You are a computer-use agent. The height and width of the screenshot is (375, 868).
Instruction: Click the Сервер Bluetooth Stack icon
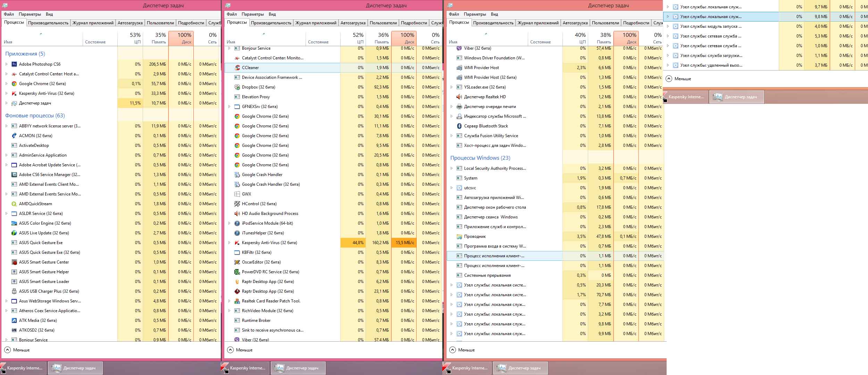click(x=459, y=126)
